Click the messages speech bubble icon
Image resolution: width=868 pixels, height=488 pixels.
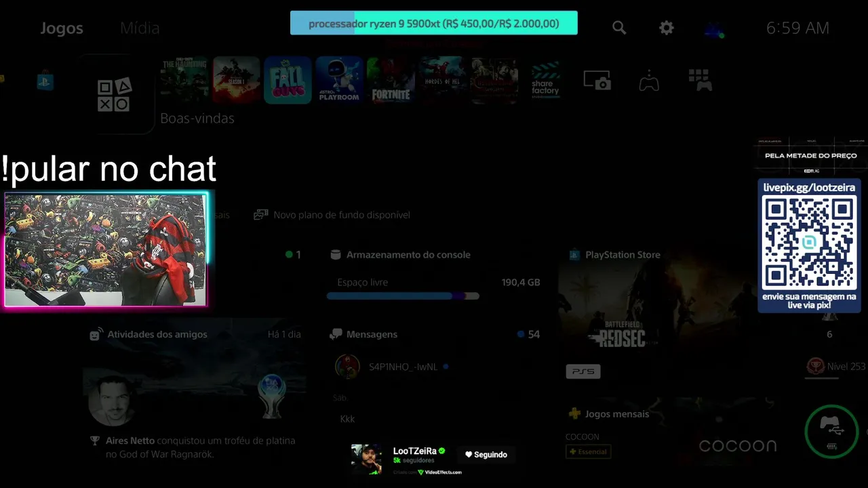click(x=336, y=334)
